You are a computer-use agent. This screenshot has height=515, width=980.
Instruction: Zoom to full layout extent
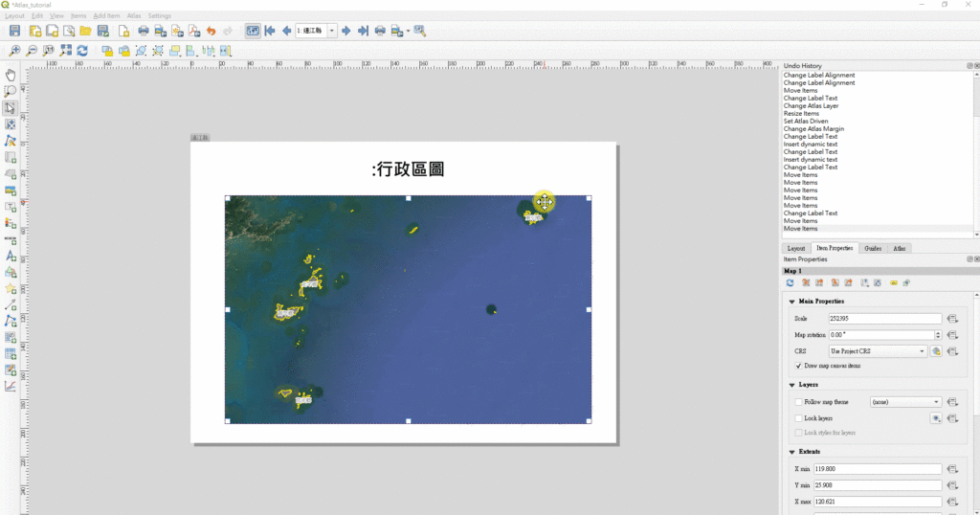click(x=65, y=51)
